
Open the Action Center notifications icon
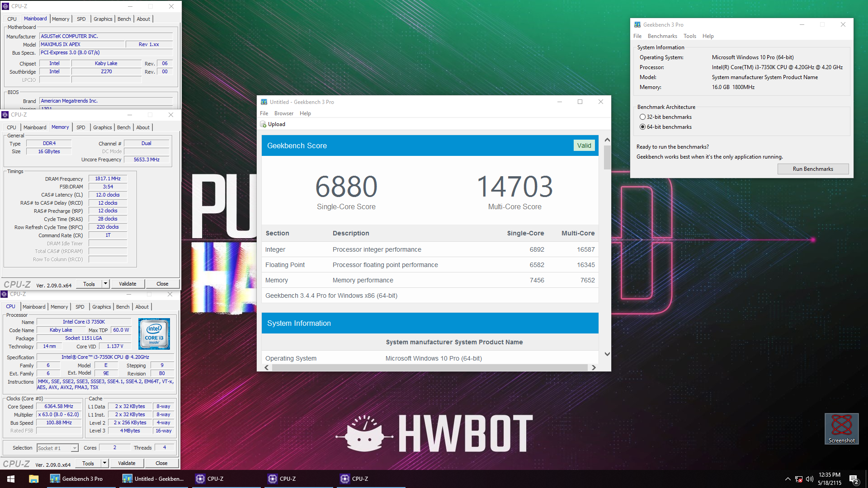(x=854, y=479)
